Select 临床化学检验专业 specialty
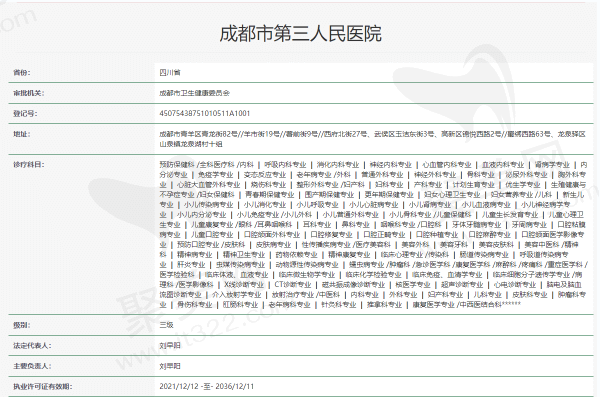 [x=373, y=274]
